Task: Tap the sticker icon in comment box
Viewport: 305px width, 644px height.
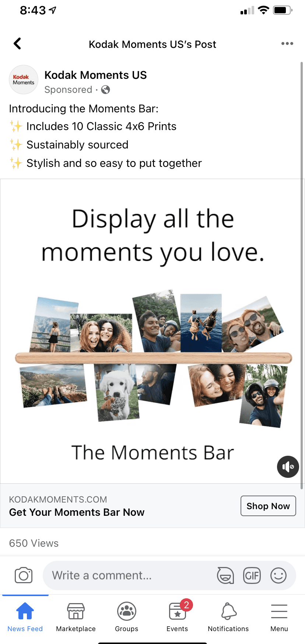Action: (225, 575)
